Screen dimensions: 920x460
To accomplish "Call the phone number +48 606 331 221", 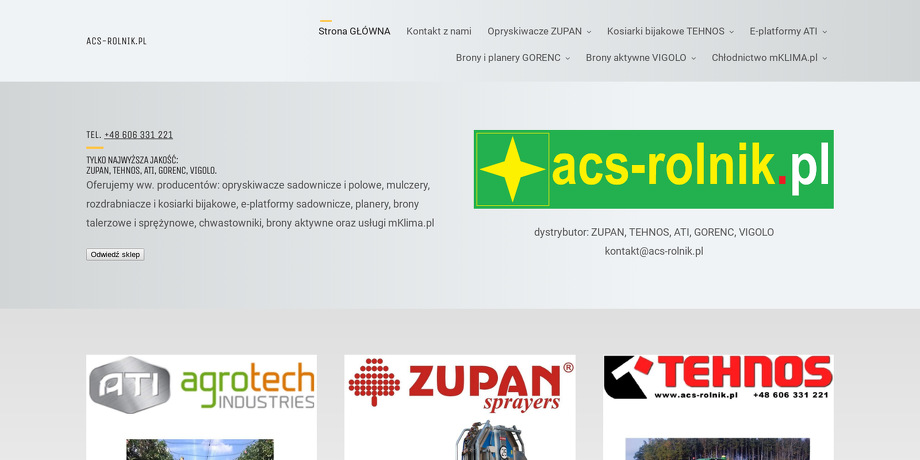I will tap(138, 134).
